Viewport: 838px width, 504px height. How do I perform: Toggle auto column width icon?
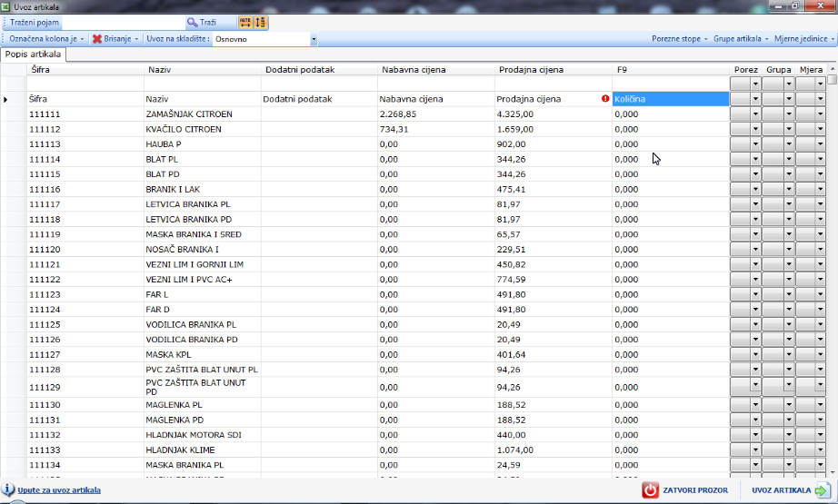point(245,23)
